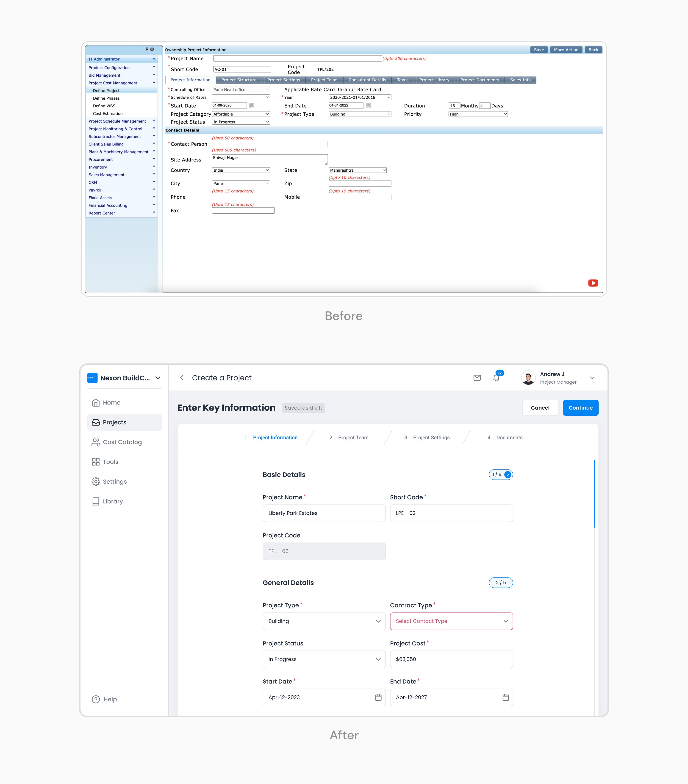Open the Country India dropdown
Viewport: 688px width, 784px height.
pos(241,170)
